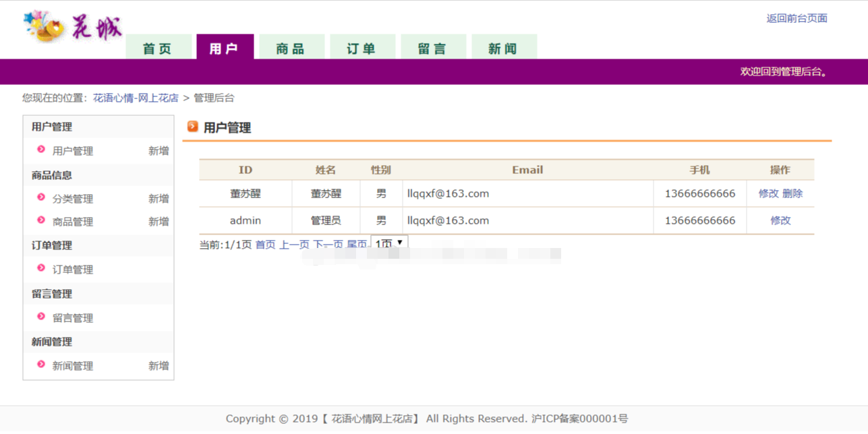Click the 上一页 pagination link
Viewport: 868px width, 434px height.
click(x=294, y=245)
